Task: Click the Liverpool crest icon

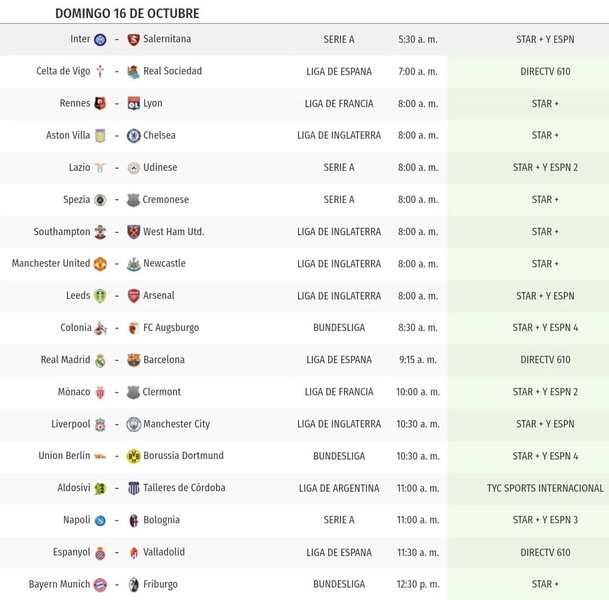Action: tap(100, 424)
